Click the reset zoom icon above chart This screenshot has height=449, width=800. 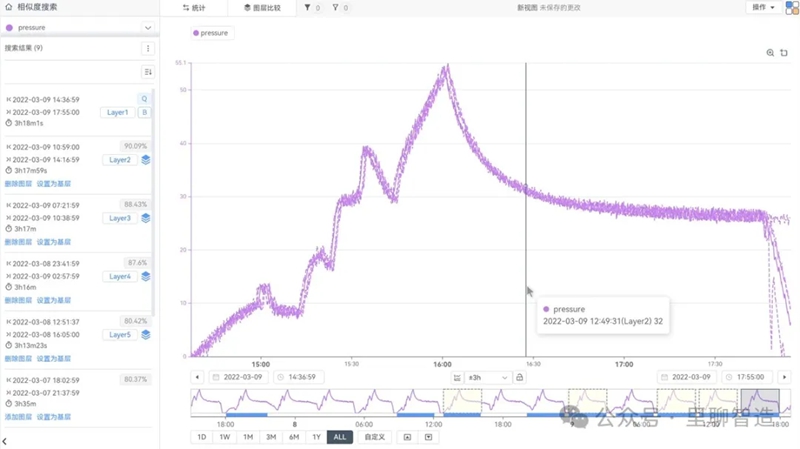(x=784, y=53)
